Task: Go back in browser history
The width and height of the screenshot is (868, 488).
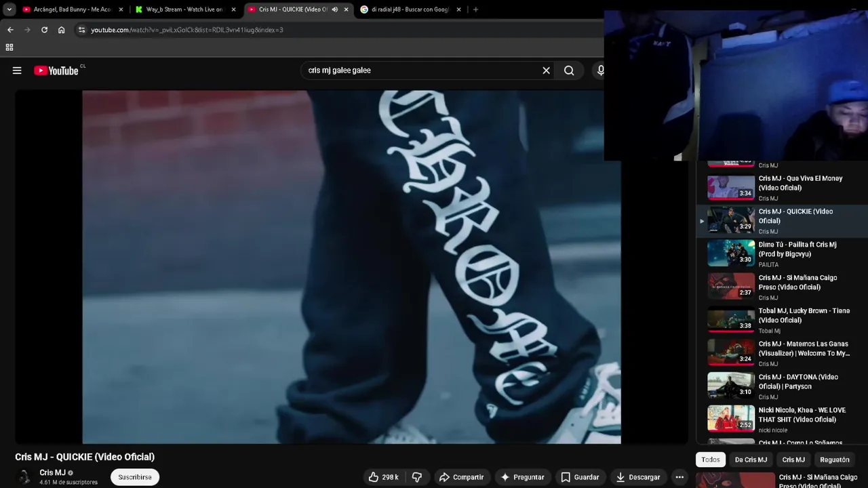Action: 10,30
